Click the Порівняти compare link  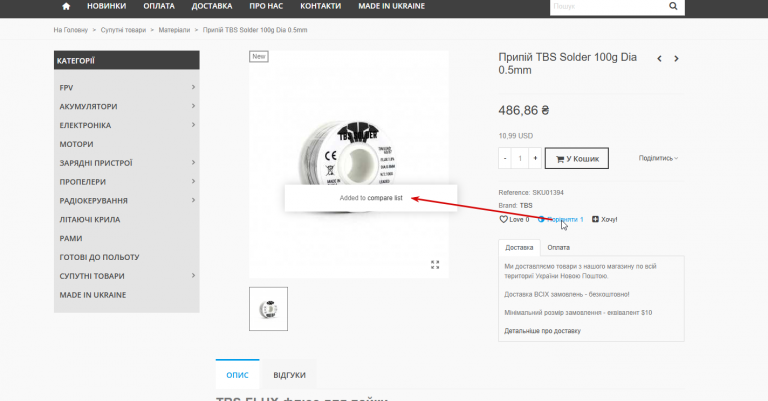(x=560, y=219)
